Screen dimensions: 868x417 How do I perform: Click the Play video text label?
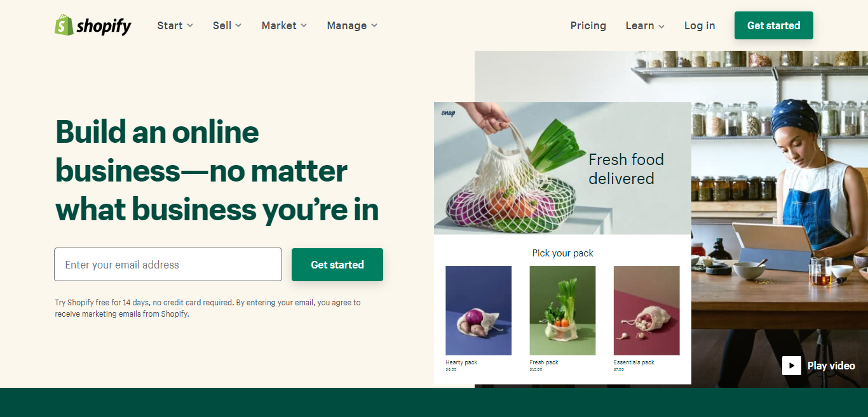pyautogui.click(x=831, y=366)
